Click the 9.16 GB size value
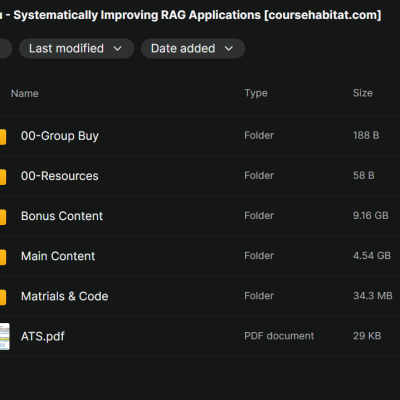Image resolution: width=400 pixels, height=400 pixels. (371, 216)
